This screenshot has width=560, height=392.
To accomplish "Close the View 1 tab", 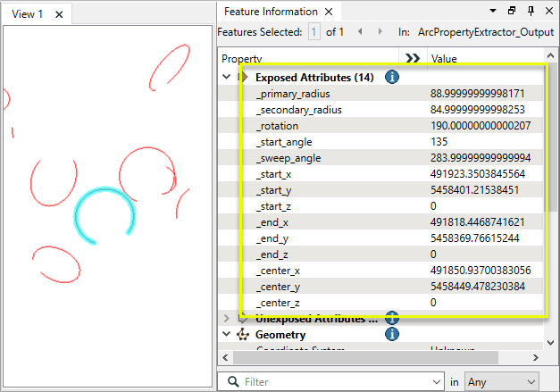I will pos(58,14).
